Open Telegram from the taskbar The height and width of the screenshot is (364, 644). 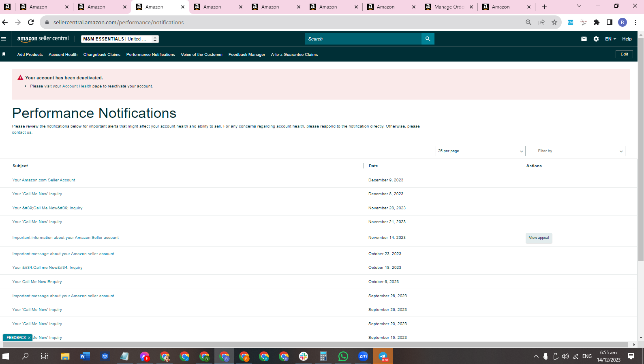pos(383,356)
